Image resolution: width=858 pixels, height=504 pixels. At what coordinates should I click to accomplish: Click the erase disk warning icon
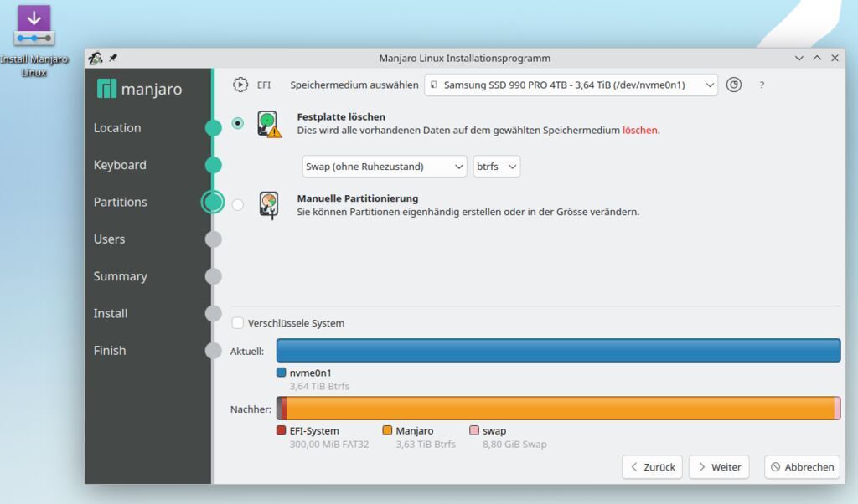[269, 124]
